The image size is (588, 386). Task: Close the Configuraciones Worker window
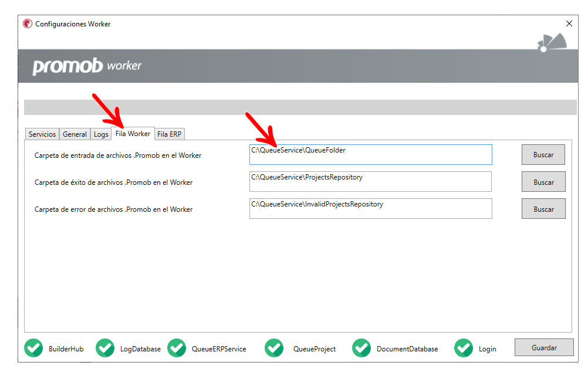(x=569, y=23)
